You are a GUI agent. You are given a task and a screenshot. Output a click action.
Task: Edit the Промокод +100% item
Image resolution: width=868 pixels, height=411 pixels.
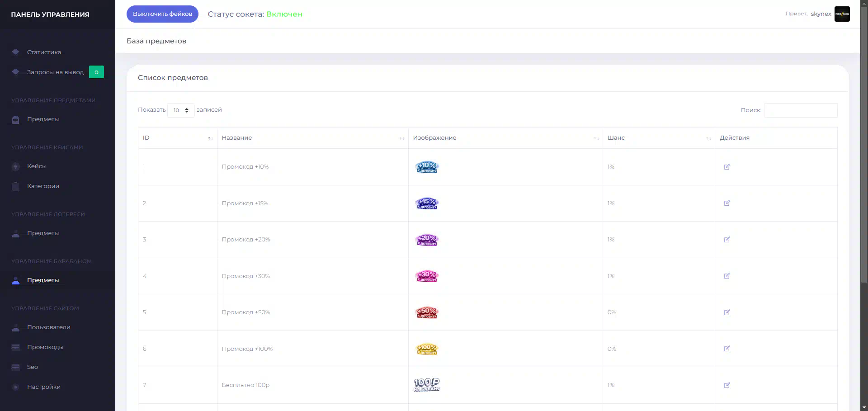(x=727, y=349)
